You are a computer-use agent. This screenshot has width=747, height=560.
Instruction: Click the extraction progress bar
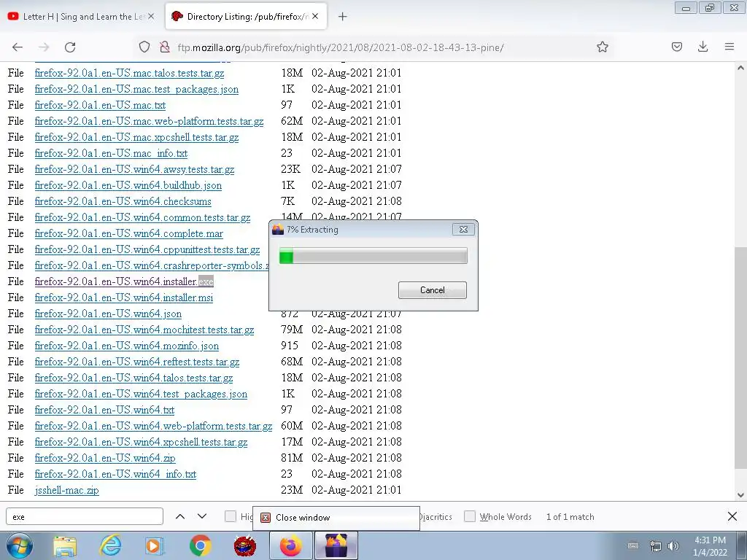pyautogui.click(x=373, y=255)
